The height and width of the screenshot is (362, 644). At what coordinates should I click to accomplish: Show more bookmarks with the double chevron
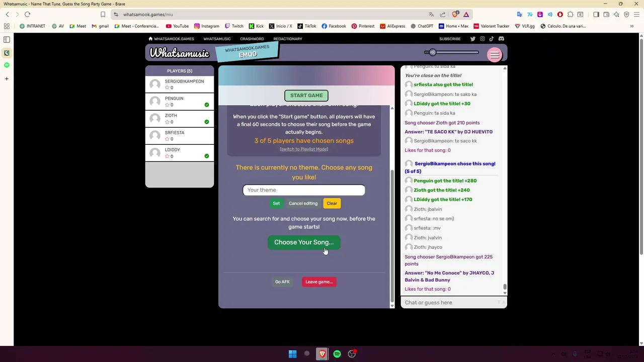click(x=632, y=26)
